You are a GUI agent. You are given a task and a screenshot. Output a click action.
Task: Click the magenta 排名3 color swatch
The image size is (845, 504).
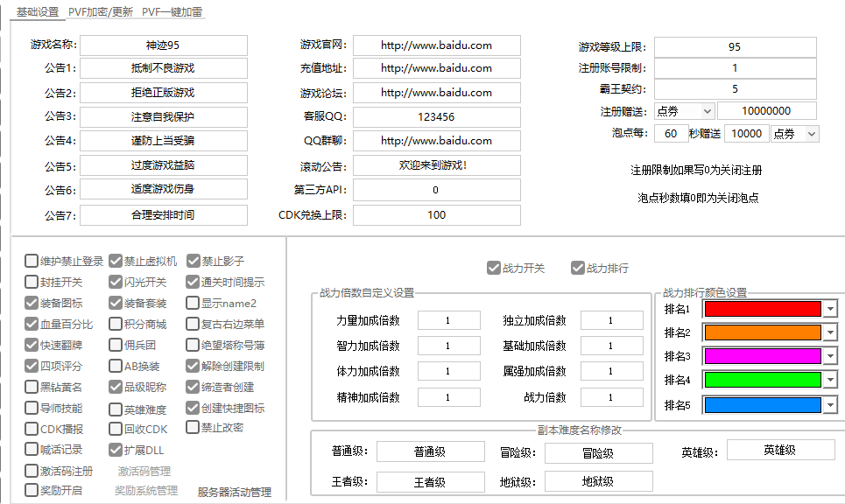[762, 357]
